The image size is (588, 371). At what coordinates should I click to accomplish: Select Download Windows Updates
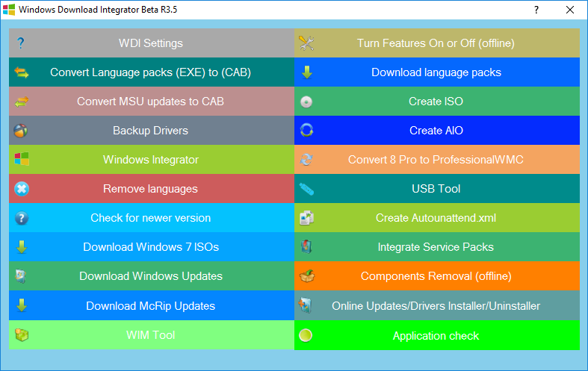[152, 276]
